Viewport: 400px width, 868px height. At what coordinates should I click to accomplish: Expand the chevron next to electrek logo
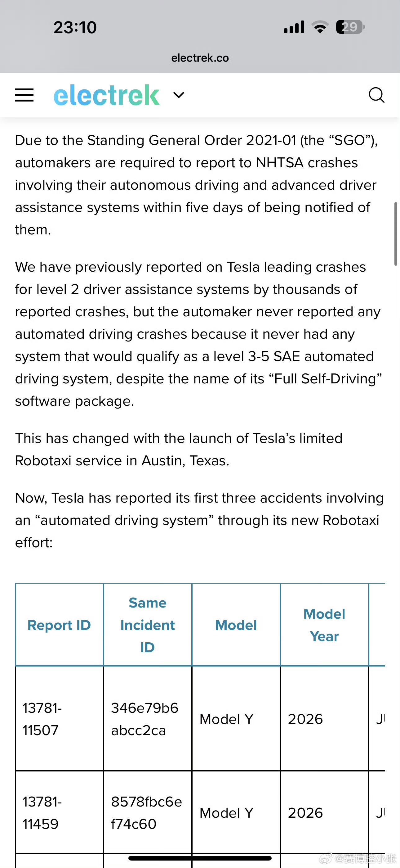tap(179, 95)
